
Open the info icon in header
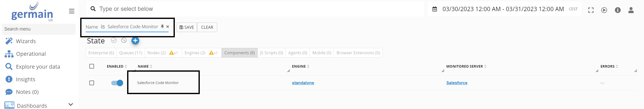click(x=618, y=10)
